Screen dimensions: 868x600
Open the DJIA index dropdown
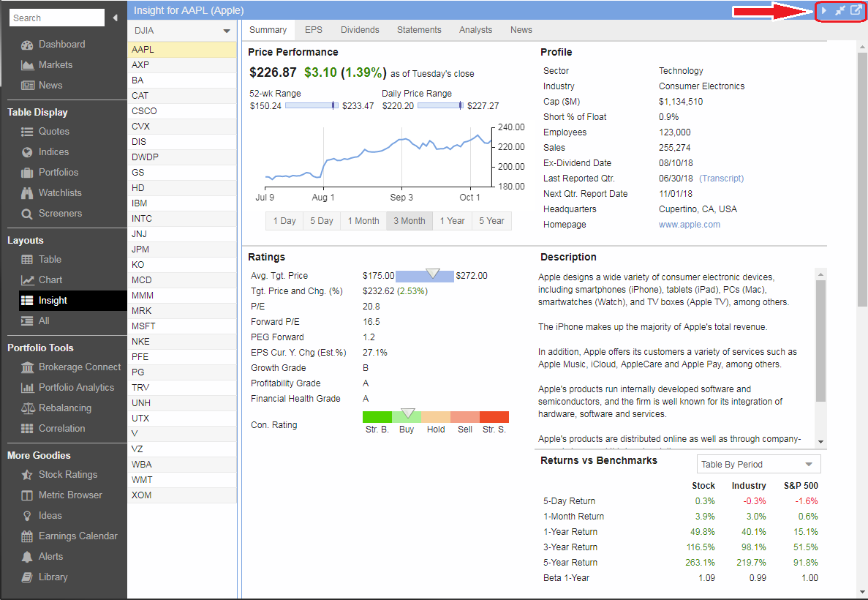point(181,31)
